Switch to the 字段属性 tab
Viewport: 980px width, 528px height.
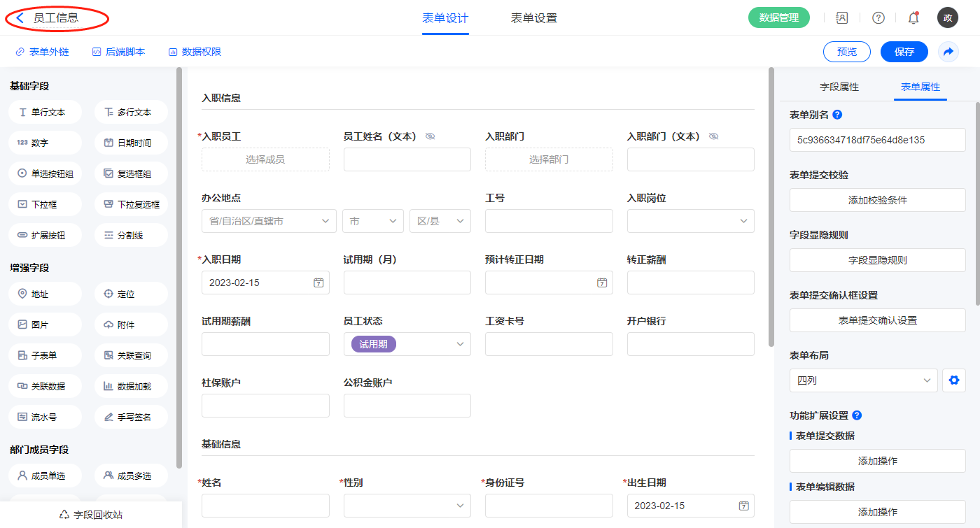(839, 87)
